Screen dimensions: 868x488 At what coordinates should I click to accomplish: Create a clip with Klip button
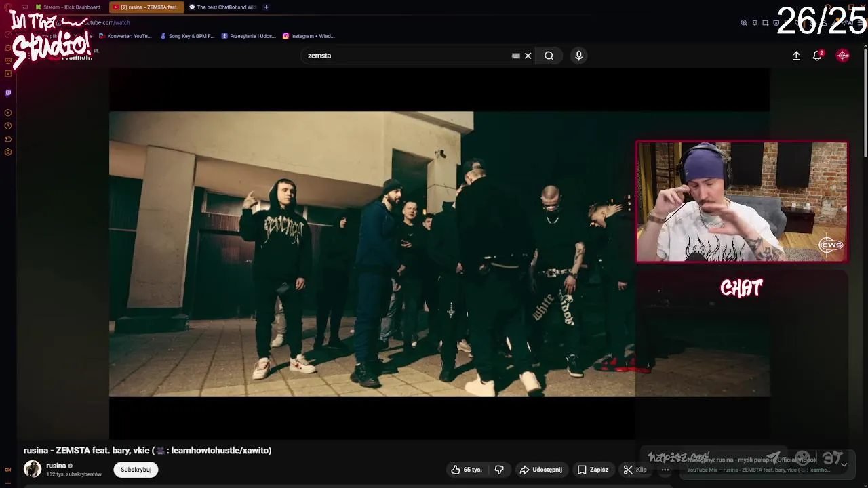635,470
